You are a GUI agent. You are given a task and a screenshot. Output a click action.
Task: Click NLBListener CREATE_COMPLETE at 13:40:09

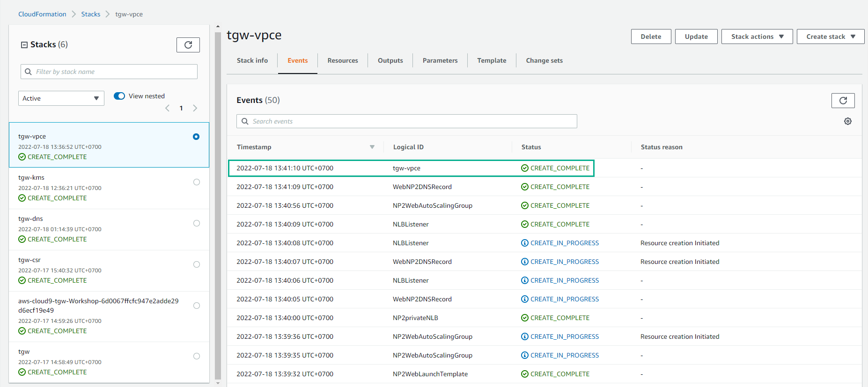pos(555,224)
